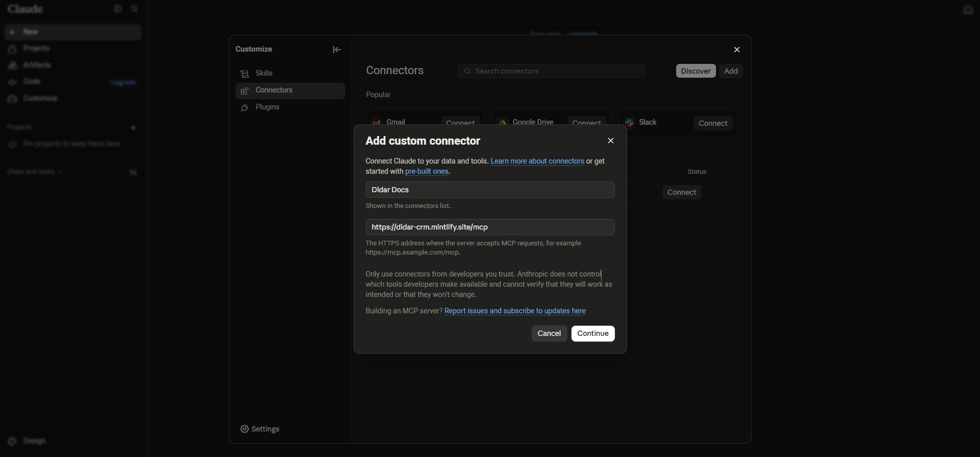Click the Search connectors field
The height and width of the screenshot is (457, 980).
552,71
